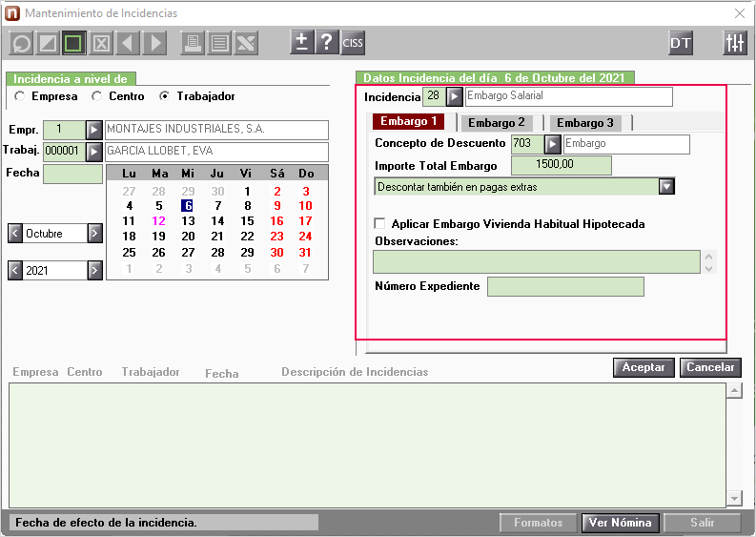Switch to the Embargo 3 tab
Image resolution: width=756 pixels, height=537 pixels.
[584, 122]
